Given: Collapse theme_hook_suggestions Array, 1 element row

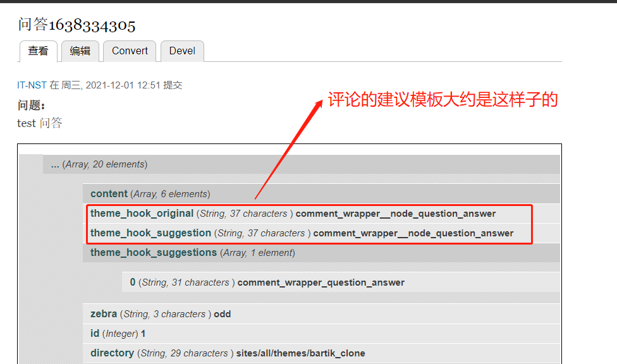Looking at the screenshot, I should coord(192,253).
